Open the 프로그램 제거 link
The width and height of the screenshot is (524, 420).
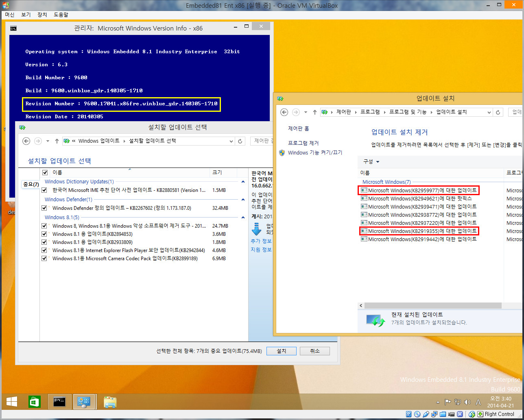(x=303, y=143)
